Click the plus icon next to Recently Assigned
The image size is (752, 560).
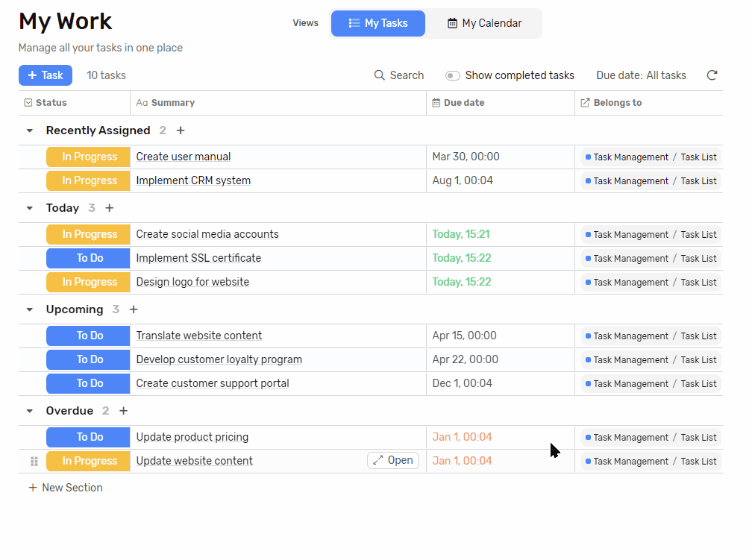pos(181,130)
